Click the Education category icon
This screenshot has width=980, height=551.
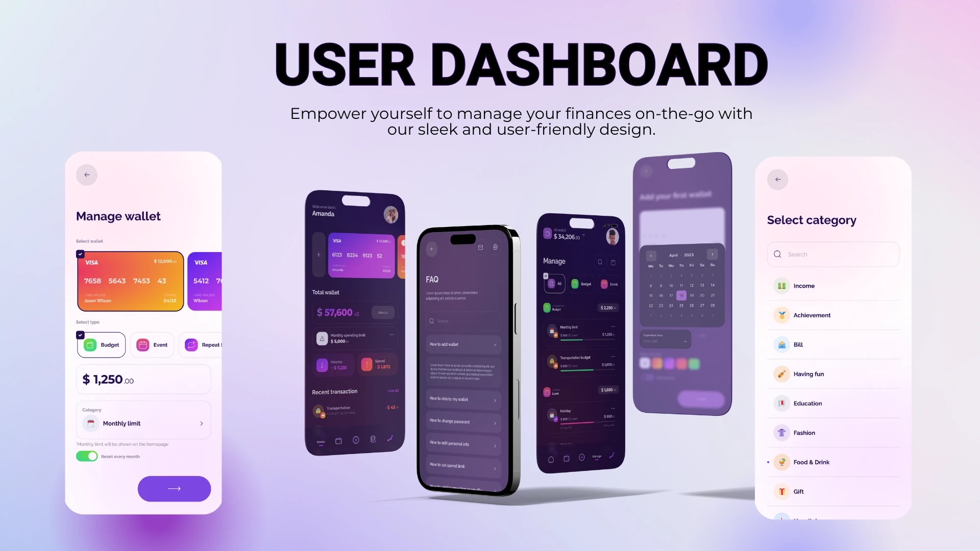782,403
